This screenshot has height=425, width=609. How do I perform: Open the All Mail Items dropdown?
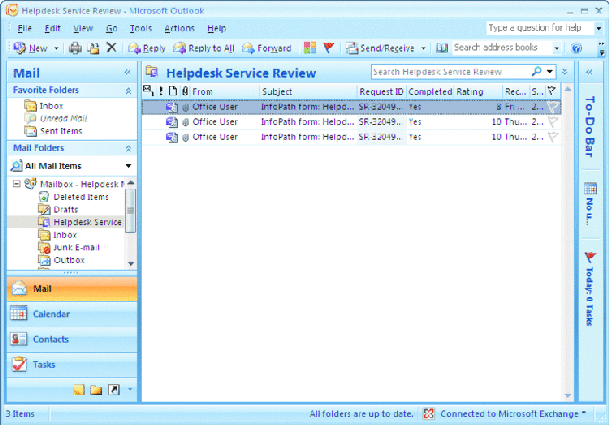tap(129, 166)
